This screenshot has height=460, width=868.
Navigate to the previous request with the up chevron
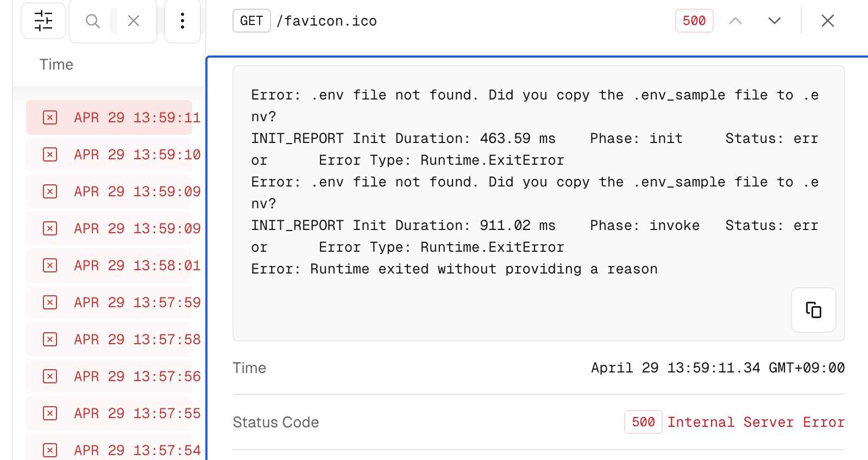point(735,21)
